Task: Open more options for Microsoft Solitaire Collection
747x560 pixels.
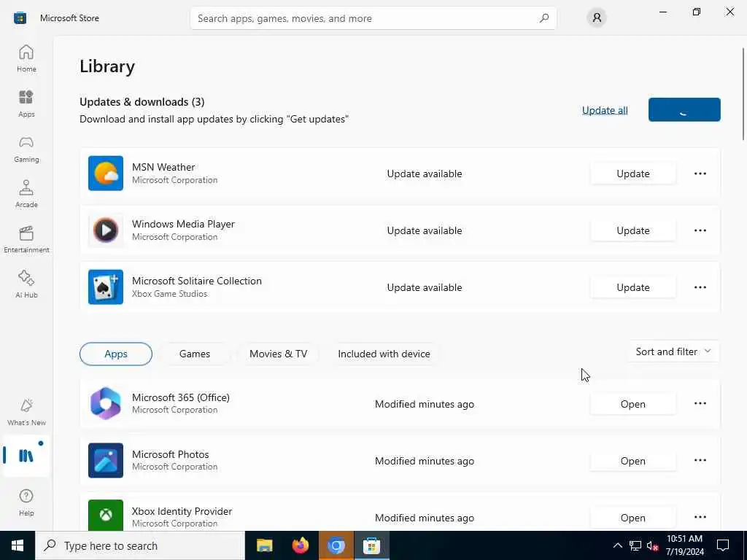Action: click(700, 287)
